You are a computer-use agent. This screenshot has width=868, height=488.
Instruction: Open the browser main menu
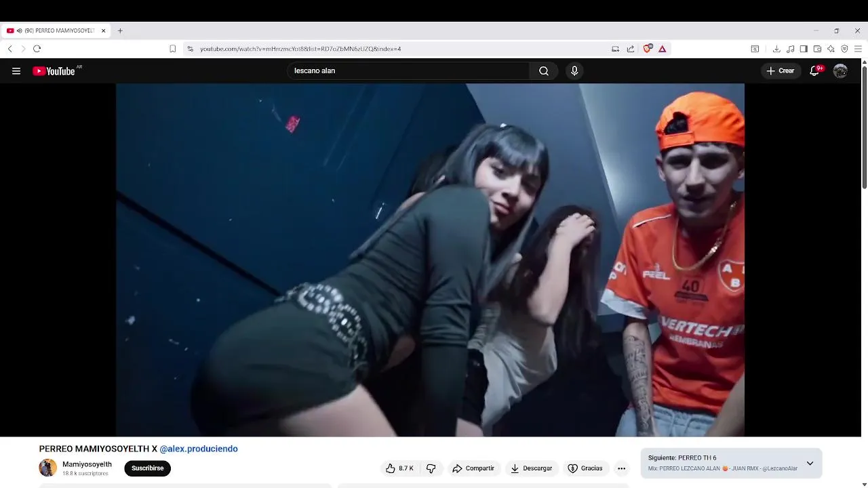pyautogui.click(x=858, y=49)
